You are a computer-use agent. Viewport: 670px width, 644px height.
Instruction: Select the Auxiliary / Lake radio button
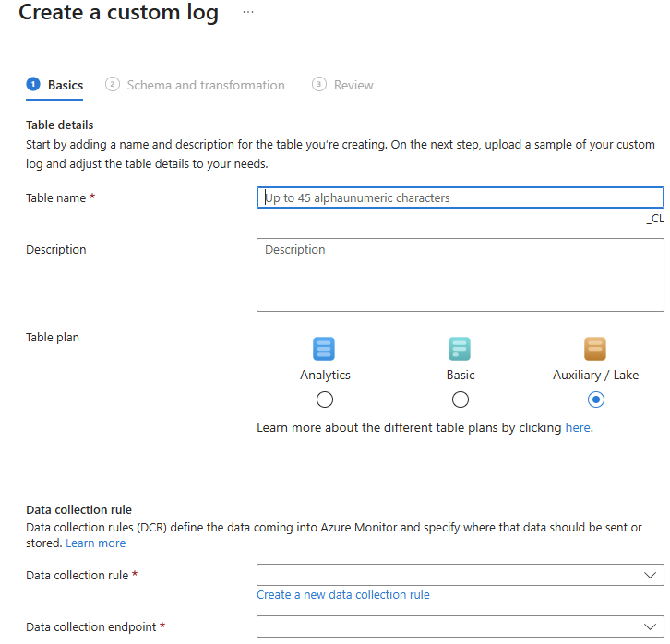click(x=596, y=400)
